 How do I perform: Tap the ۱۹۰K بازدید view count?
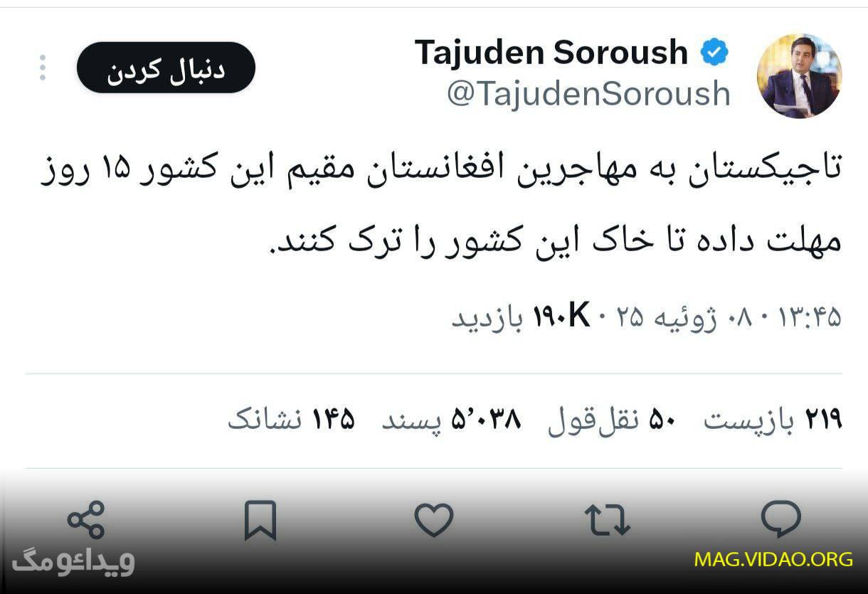522,317
